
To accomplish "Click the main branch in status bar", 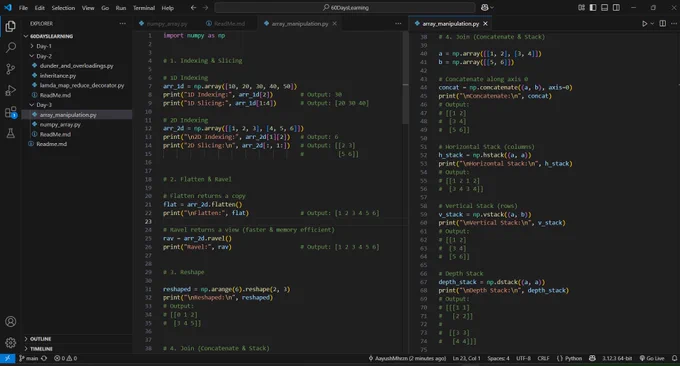I will click(29, 358).
